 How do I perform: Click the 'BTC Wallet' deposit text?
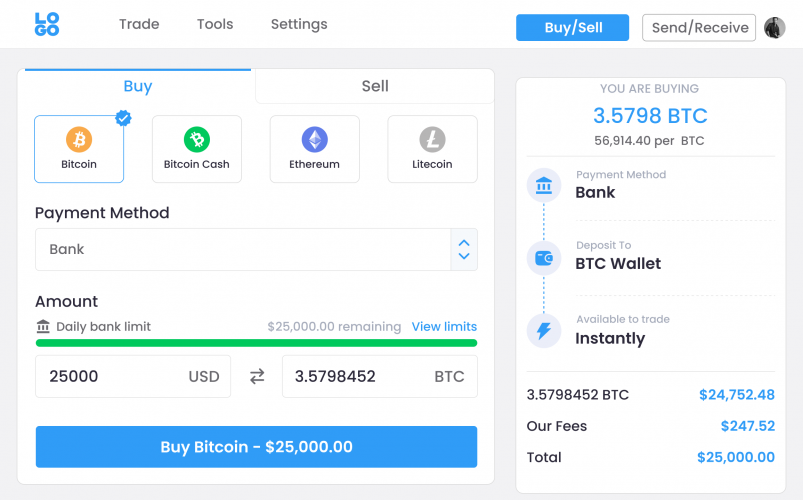point(618,263)
